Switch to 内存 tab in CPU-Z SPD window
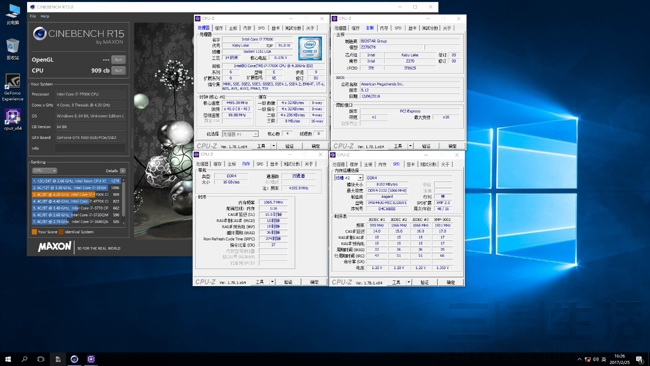 [x=382, y=165]
